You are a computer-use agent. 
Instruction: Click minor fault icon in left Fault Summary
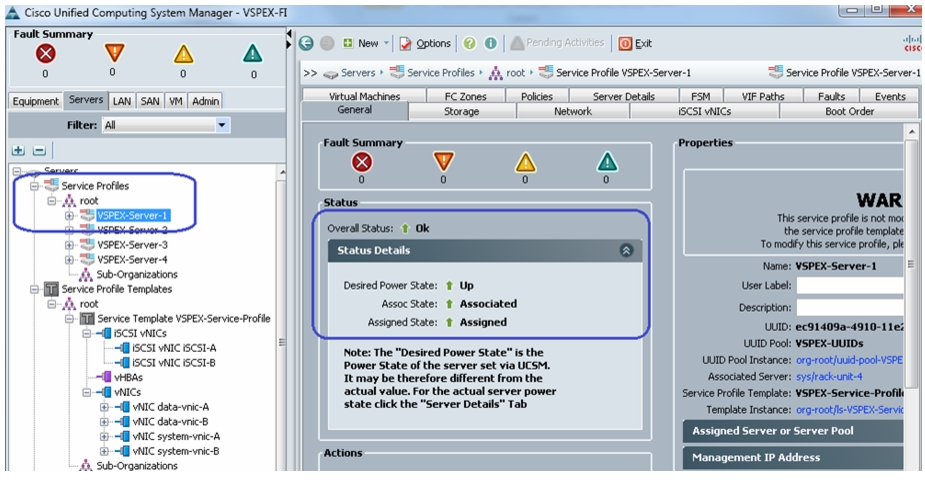click(183, 54)
